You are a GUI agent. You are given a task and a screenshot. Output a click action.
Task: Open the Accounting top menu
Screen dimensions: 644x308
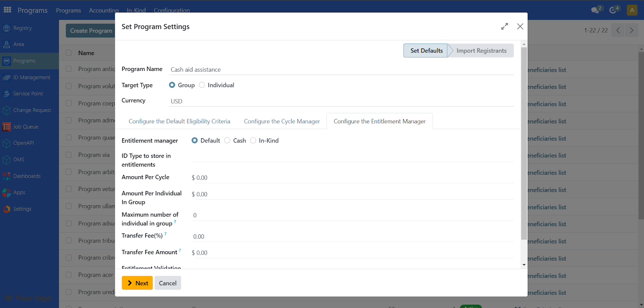(x=104, y=10)
